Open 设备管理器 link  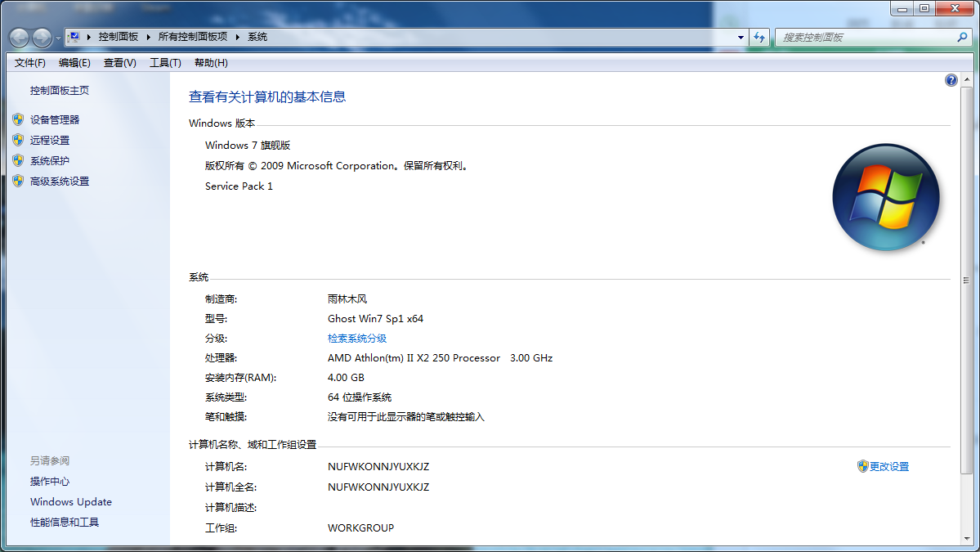click(55, 119)
